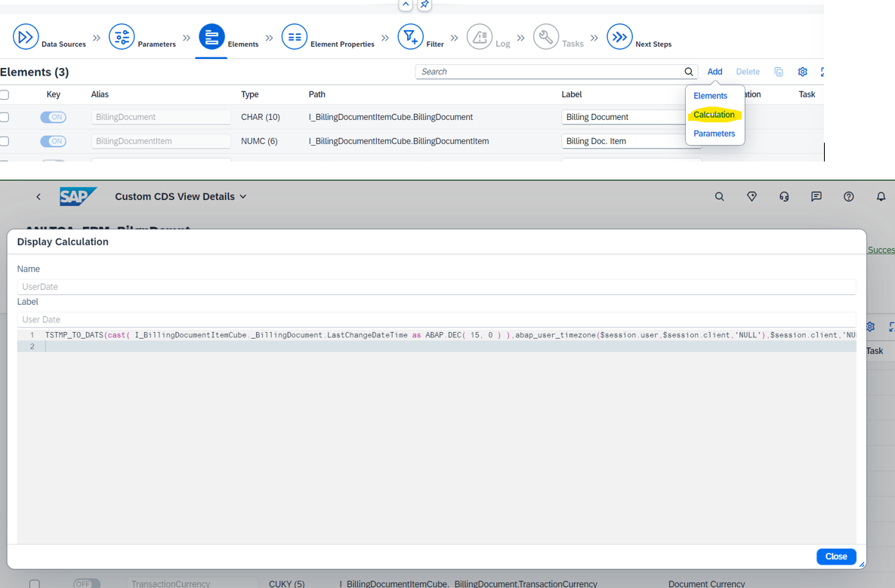This screenshot has height=588, width=895.
Task: Toggle Key switch for BillingDocumentItem
Action: pyautogui.click(x=53, y=141)
